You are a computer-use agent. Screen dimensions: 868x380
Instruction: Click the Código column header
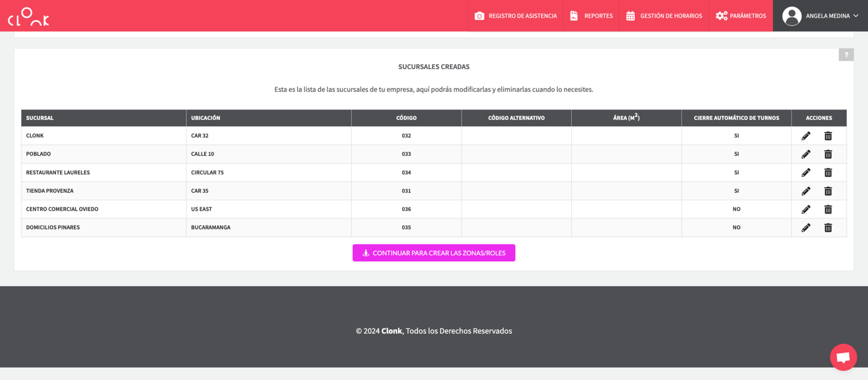pyautogui.click(x=406, y=118)
